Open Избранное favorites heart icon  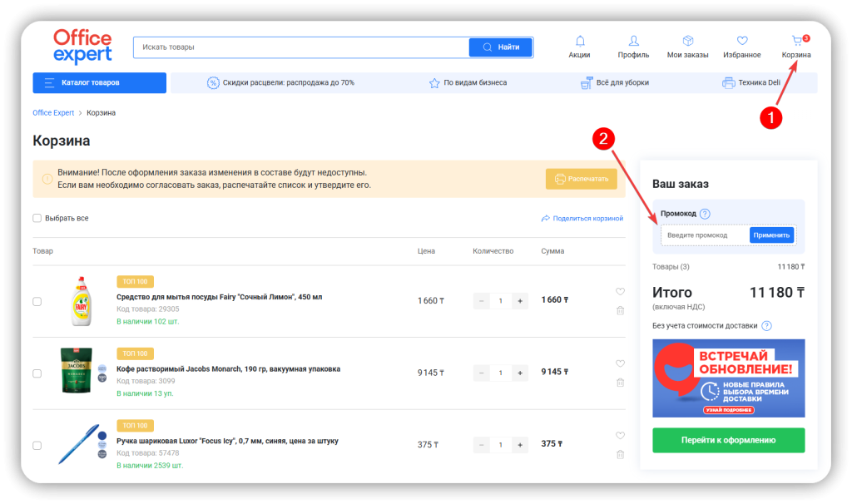[742, 42]
